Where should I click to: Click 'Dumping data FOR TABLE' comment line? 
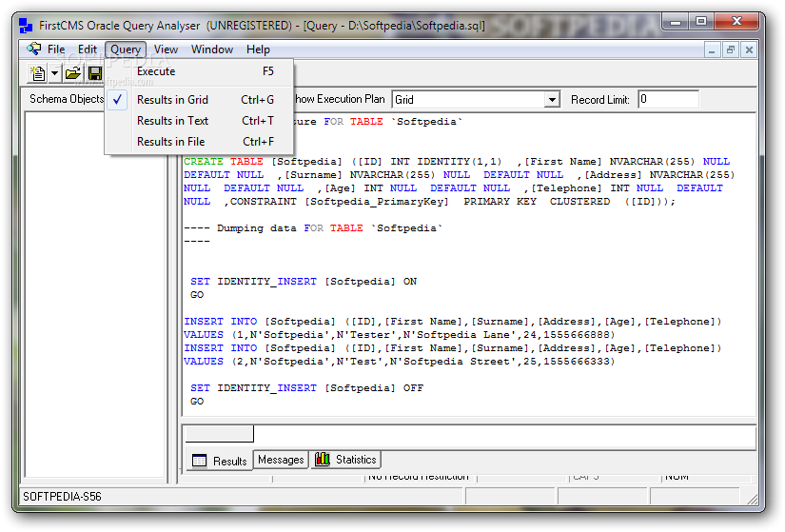(313, 228)
